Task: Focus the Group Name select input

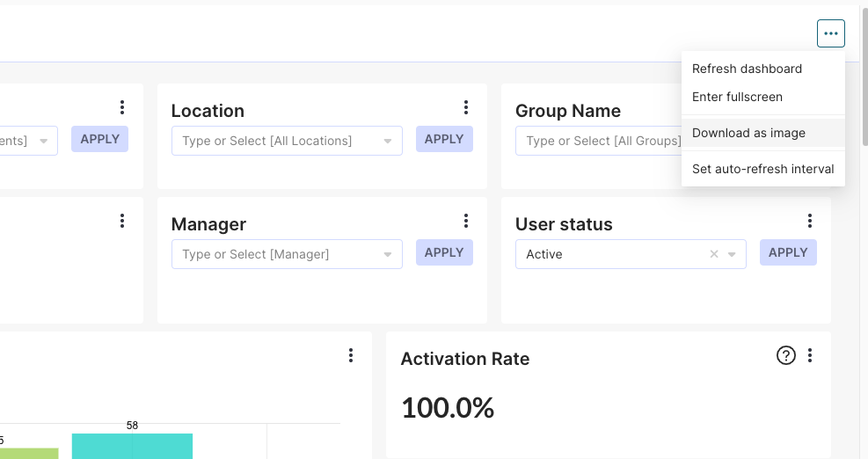Action: (599, 141)
